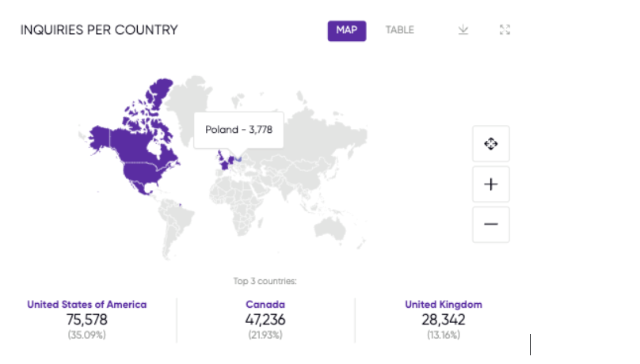The height and width of the screenshot is (364, 640).
Task: Click the 47,236 Canada inquiries figure
Action: point(265,320)
